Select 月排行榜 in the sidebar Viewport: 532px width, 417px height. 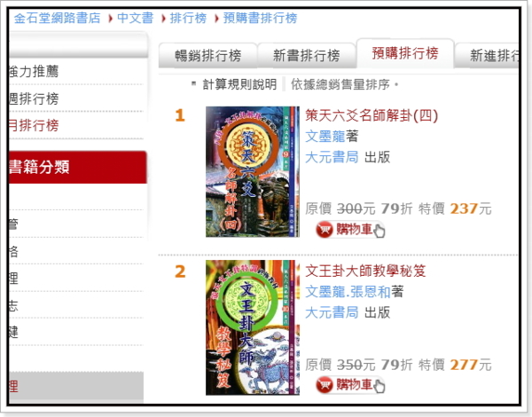coord(34,125)
